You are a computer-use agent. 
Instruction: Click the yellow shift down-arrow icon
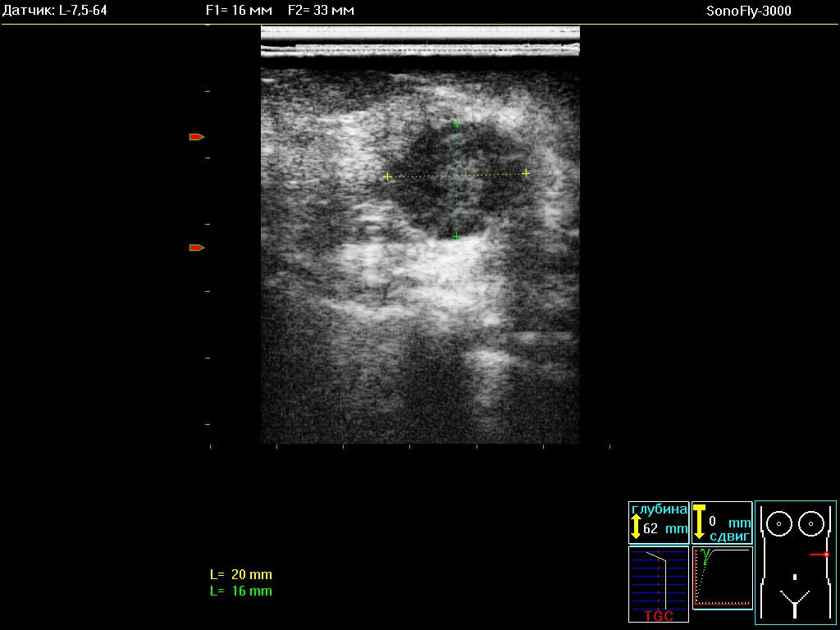699,522
